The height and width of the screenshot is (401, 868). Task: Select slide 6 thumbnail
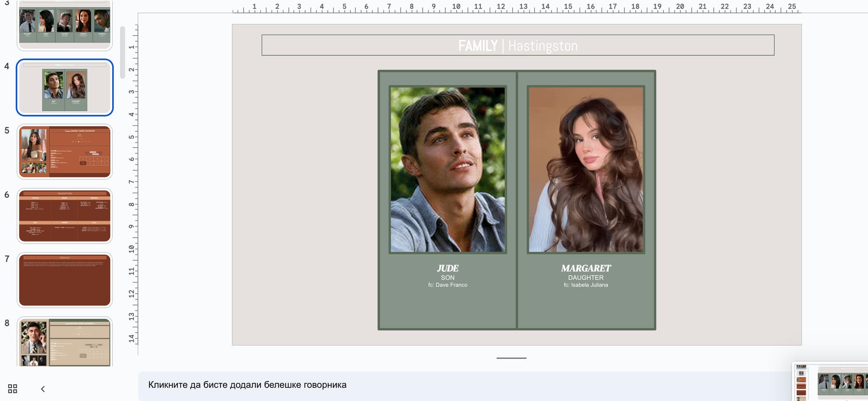(65, 216)
